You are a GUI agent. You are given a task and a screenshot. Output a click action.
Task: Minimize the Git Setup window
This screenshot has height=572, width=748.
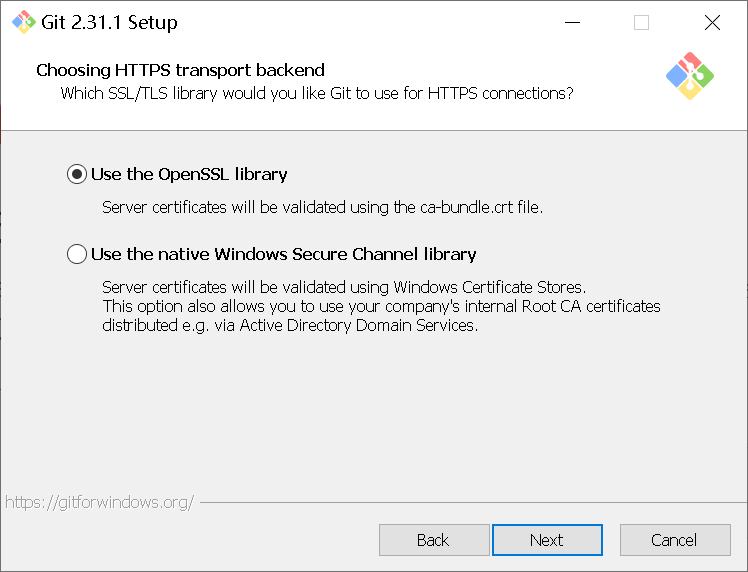tap(571, 22)
